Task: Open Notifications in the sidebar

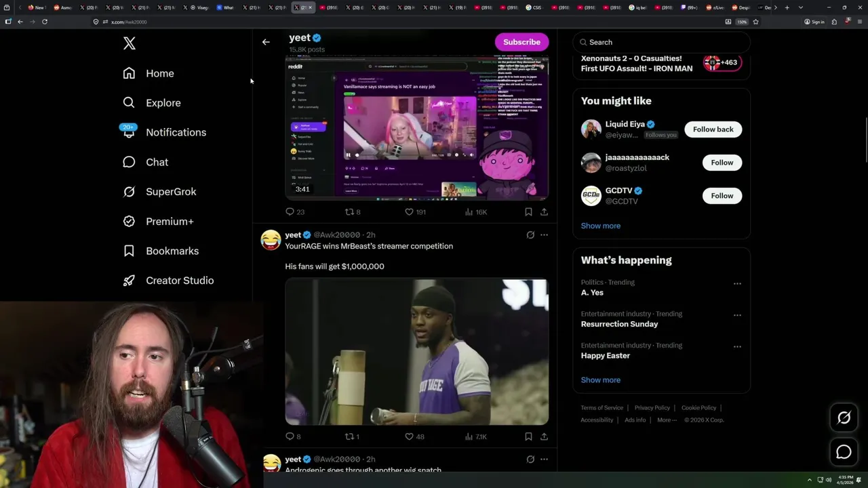Action: [163, 132]
